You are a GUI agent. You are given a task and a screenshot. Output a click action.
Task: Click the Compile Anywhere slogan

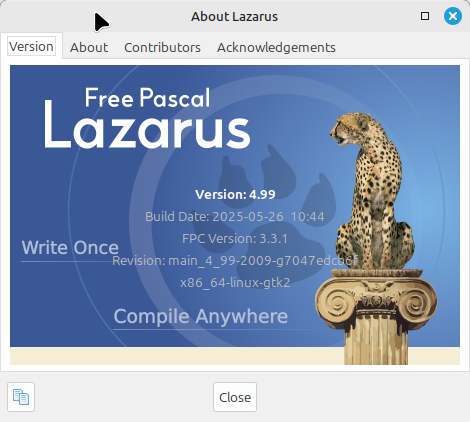200,316
